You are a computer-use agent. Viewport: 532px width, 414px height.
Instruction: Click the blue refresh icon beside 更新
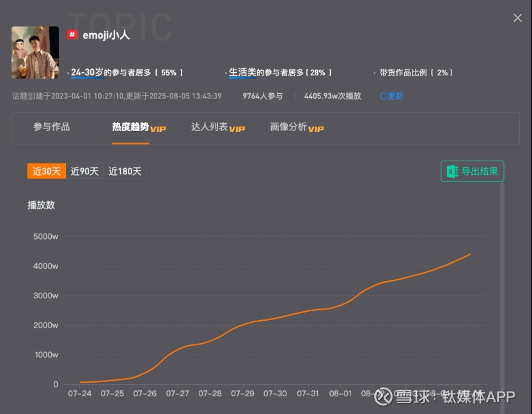click(x=383, y=96)
